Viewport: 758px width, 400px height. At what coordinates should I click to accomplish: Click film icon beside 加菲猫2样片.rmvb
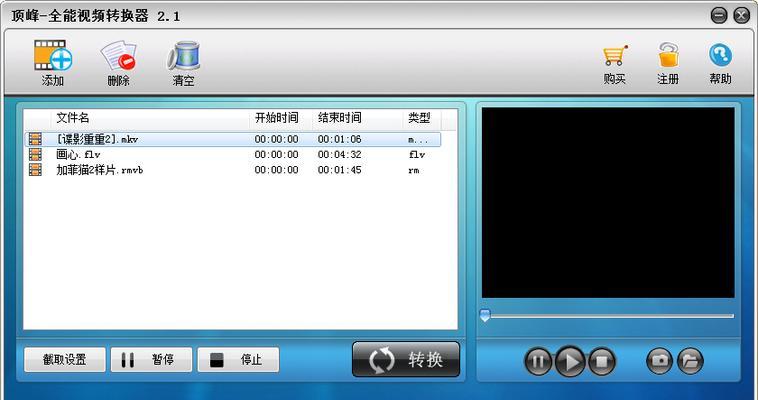(x=35, y=170)
